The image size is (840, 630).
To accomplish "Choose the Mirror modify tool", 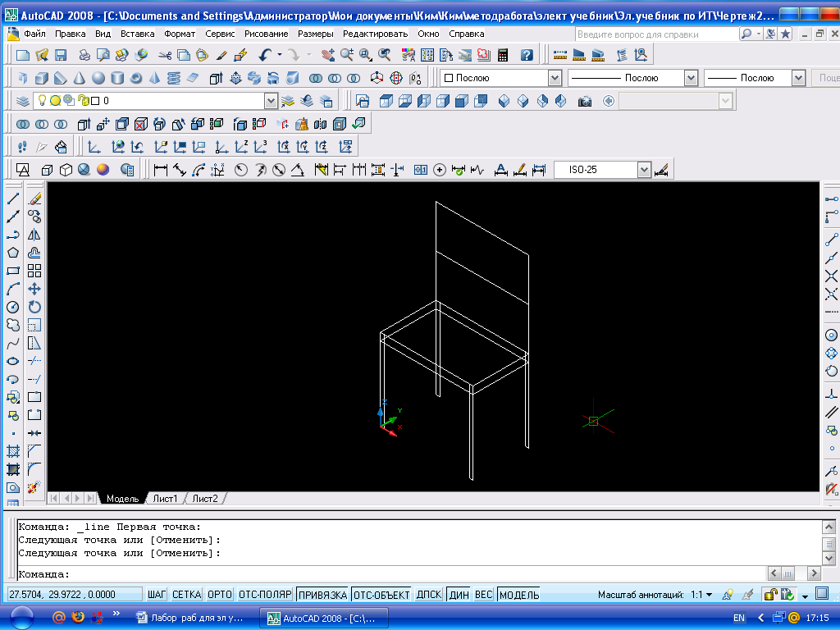I will click(x=34, y=235).
